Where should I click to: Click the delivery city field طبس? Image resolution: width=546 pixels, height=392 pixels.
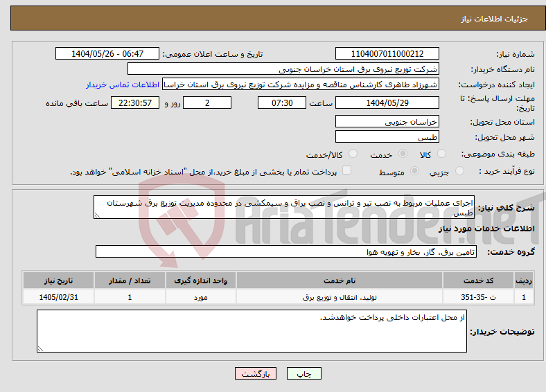pos(387,136)
